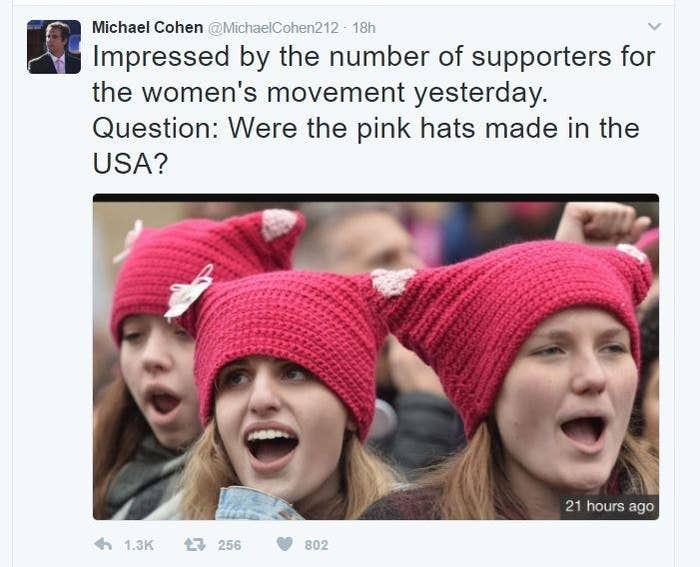
Task: Like the tweet with the heart icon
Action: (x=284, y=544)
